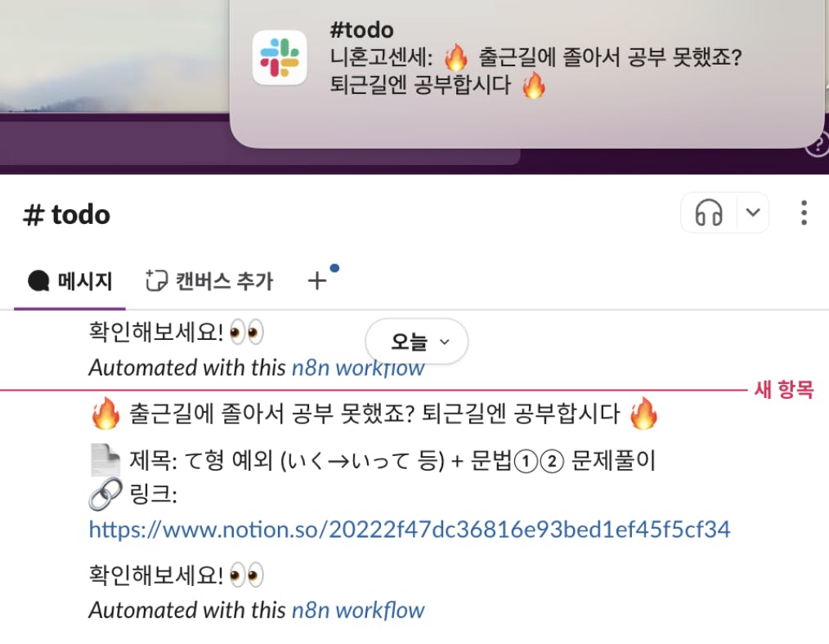Viewport: 829px width, 644px height.
Task: Click the chain link emoji beside 링크
Action: tap(105, 494)
